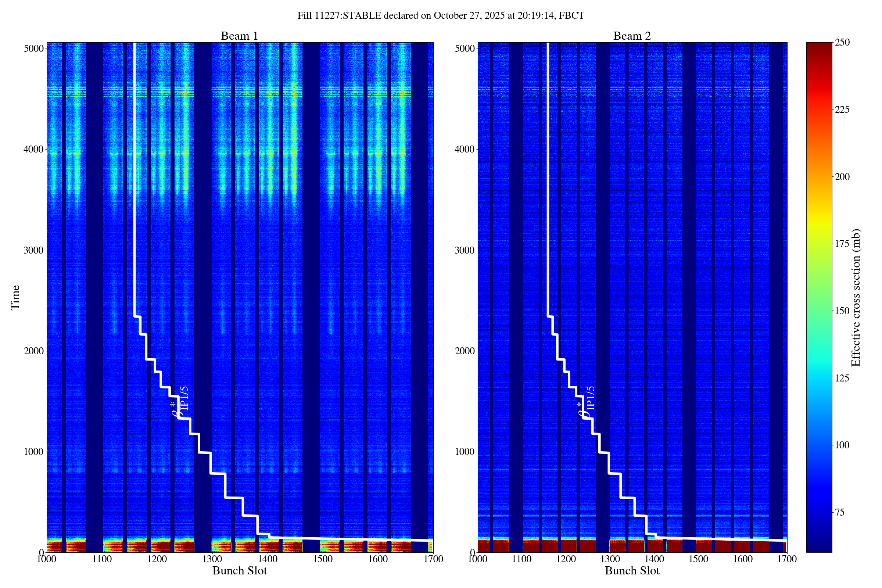Viewport: 882px width, 588px height.
Task: Click Beam 1 Bunch Slot axis label
Action: coord(239,571)
